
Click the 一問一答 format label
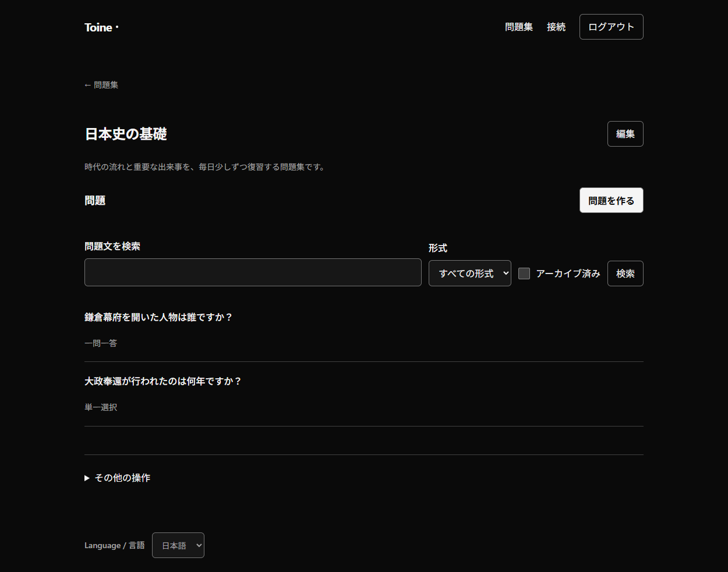[101, 343]
